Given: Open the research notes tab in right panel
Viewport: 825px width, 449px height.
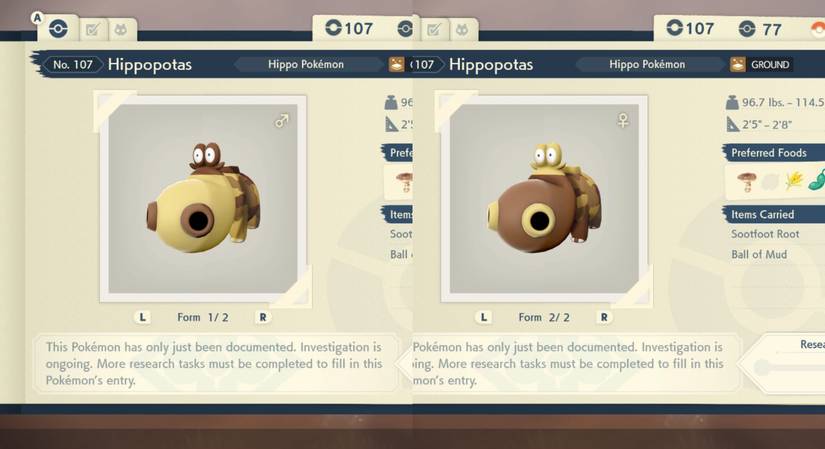Looking at the screenshot, I should pyautogui.click(x=434, y=30).
